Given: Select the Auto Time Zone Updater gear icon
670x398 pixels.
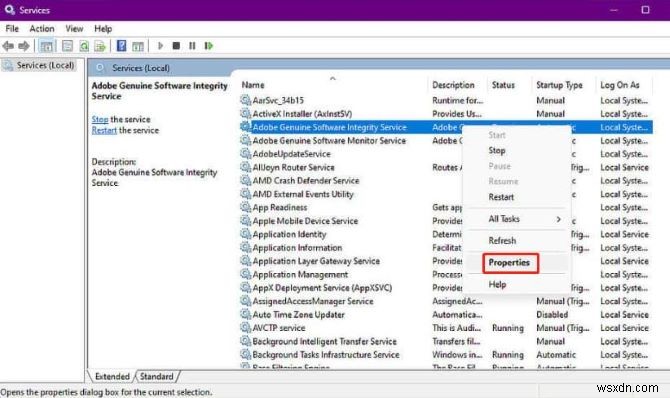Looking at the screenshot, I should pos(245,314).
